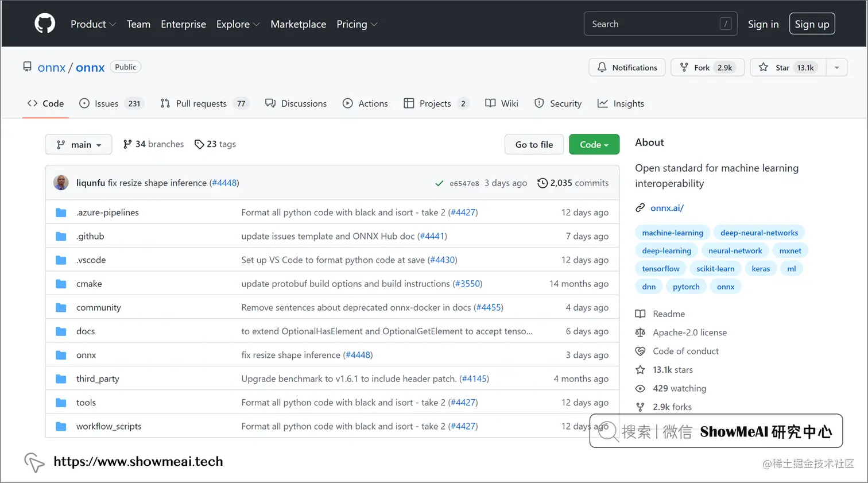868x483 pixels.
Task: Click the star icon beside 13.1k stars
Action: [x=640, y=370]
